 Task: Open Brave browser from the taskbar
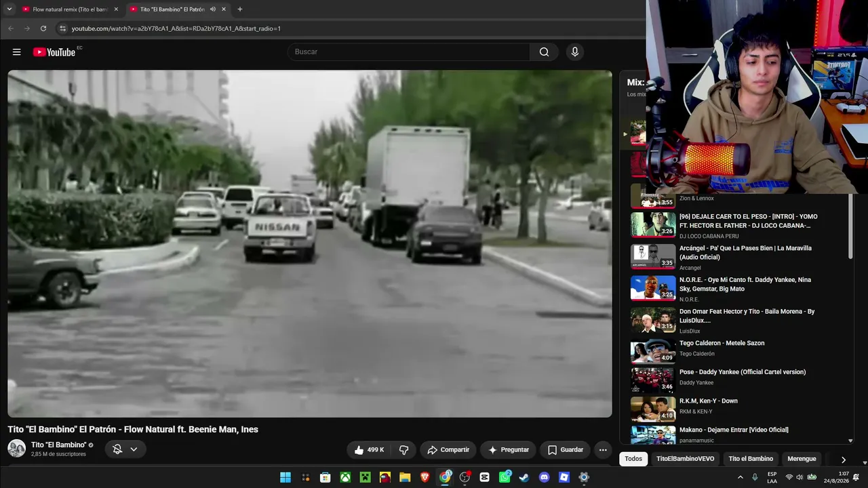tap(425, 477)
